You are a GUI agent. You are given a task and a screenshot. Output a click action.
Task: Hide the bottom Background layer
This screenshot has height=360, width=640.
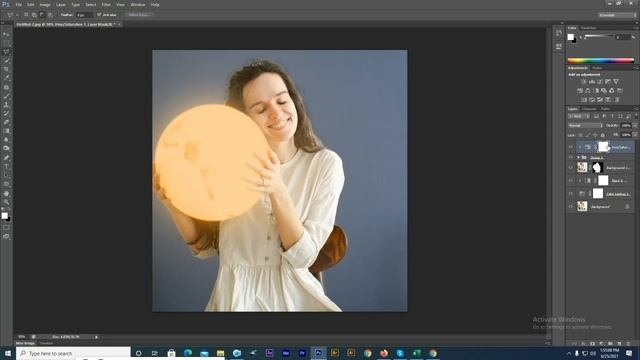[571, 207]
